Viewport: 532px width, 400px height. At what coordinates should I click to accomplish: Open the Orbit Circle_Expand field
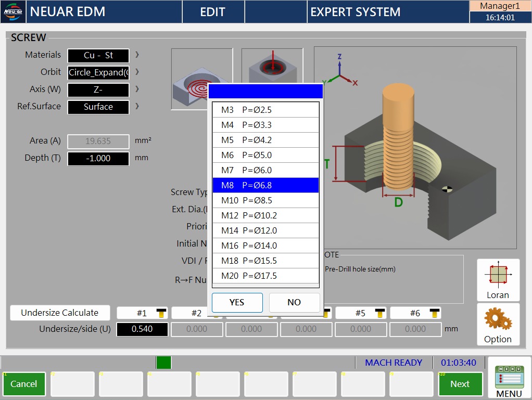coord(98,73)
